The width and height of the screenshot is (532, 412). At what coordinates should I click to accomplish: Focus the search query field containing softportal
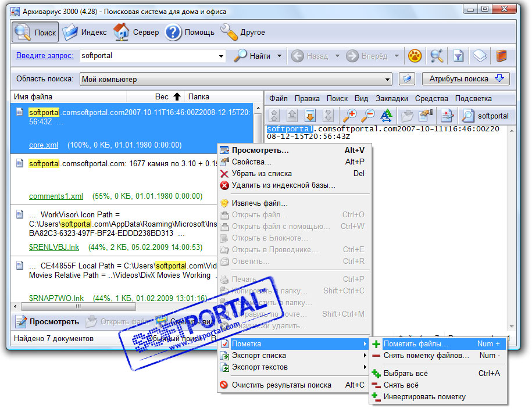coord(148,56)
